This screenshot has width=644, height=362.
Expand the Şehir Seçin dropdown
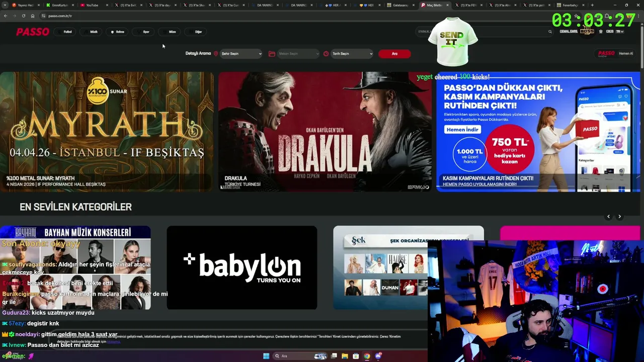coord(242,54)
